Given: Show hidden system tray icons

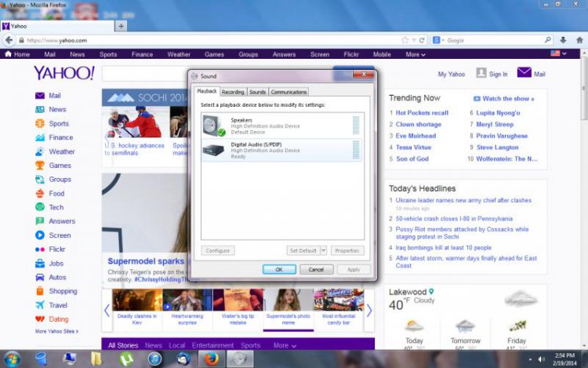Looking at the screenshot, I should [x=530, y=359].
